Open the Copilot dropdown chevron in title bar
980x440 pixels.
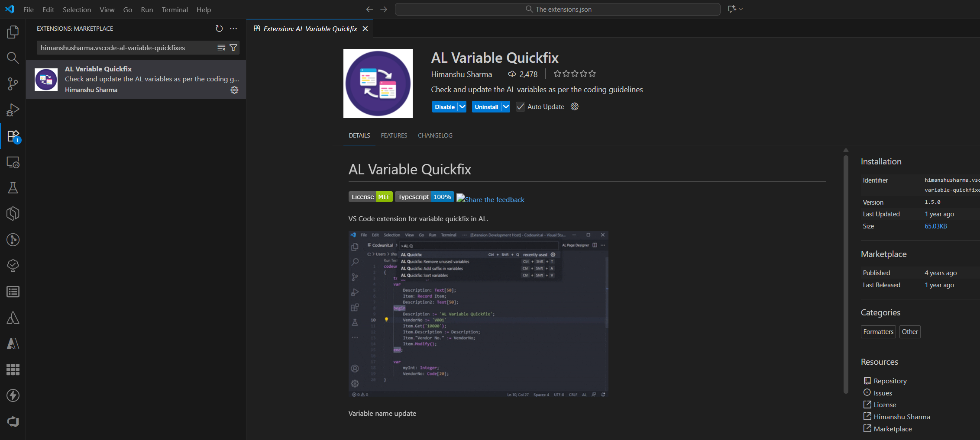coord(741,9)
